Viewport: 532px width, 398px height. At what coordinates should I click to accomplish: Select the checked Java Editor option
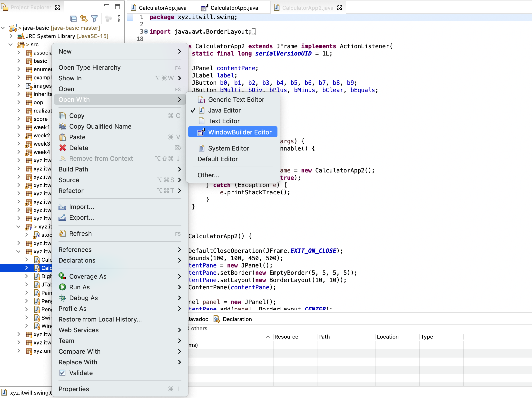[224, 110]
